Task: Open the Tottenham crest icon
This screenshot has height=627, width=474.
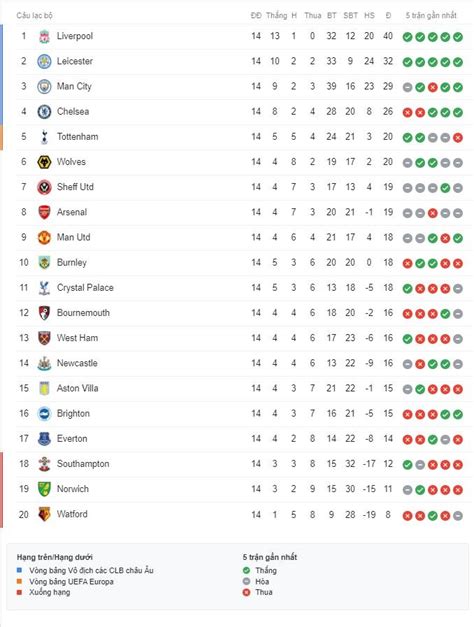Action: (44, 137)
